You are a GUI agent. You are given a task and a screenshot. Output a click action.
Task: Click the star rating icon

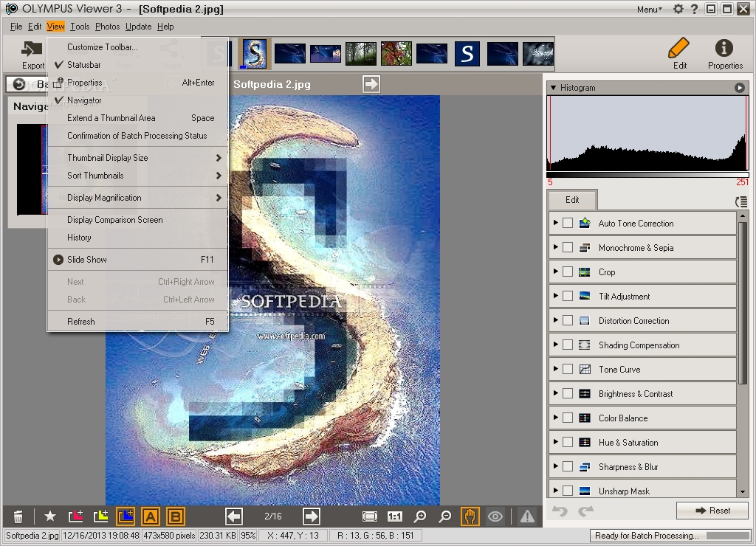pyautogui.click(x=49, y=516)
